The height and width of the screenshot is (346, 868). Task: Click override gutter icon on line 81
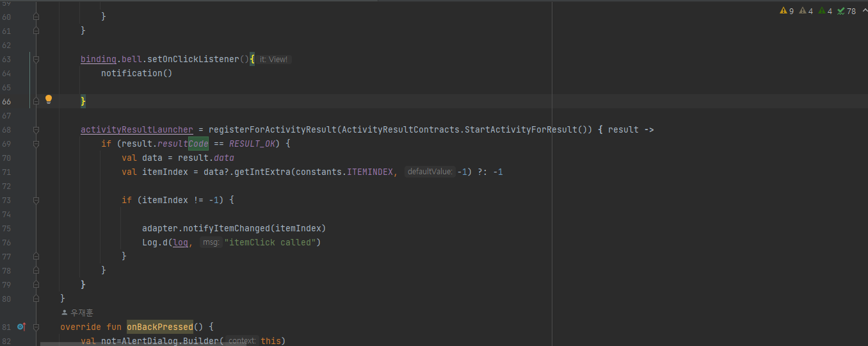coord(21,327)
